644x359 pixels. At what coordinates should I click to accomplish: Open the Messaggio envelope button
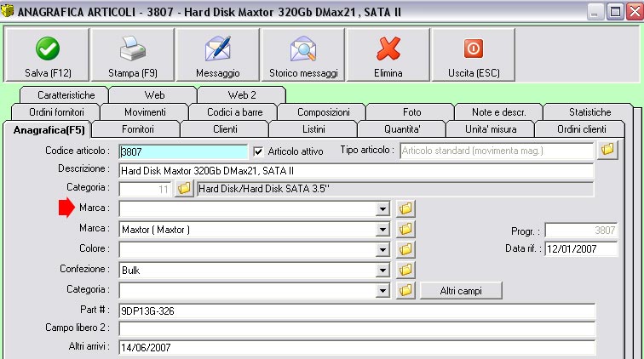coord(217,56)
